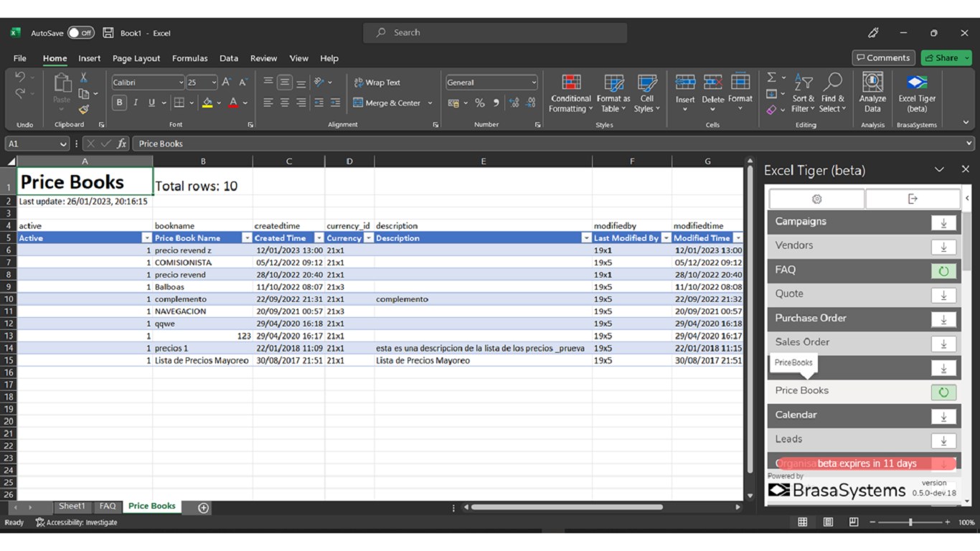980x551 pixels.
Task: Click the Format Painter brush icon
Action: pos(84,109)
